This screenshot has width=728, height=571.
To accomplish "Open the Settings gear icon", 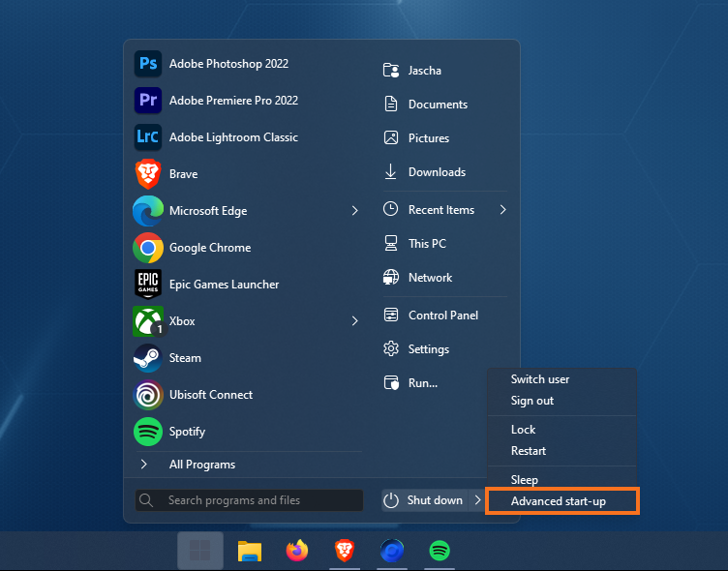I will (391, 348).
